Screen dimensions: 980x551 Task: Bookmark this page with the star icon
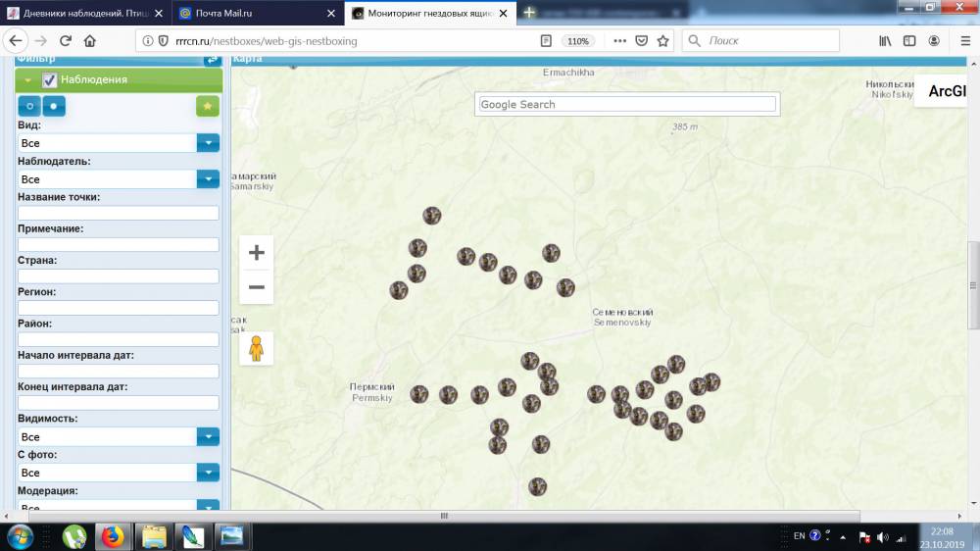point(662,41)
